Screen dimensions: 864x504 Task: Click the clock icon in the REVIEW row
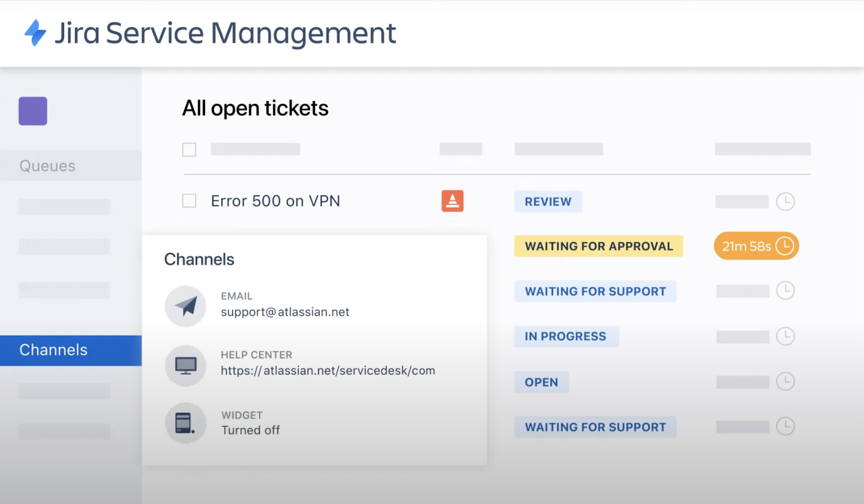pyautogui.click(x=785, y=202)
